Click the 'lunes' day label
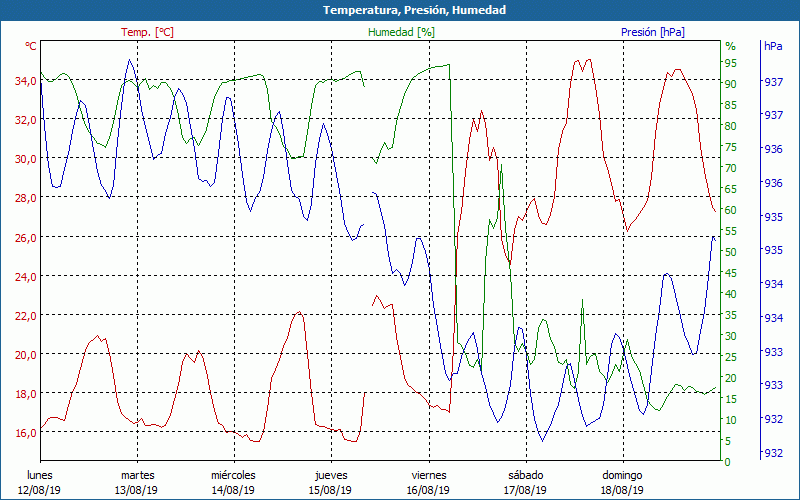This screenshot has height=500, width=800. click(x=40, y=475)
